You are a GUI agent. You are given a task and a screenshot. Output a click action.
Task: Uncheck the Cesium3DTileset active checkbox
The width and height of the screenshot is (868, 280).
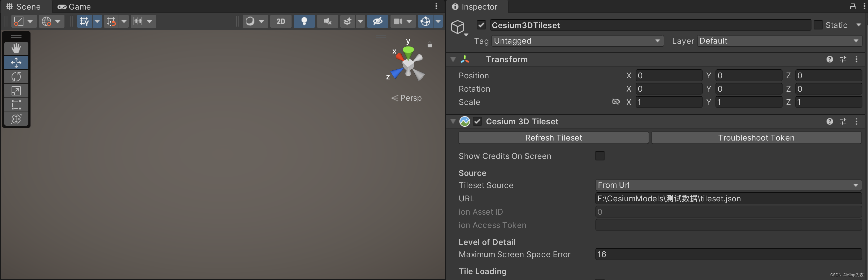pyautogui.click(x=481, y=25)
